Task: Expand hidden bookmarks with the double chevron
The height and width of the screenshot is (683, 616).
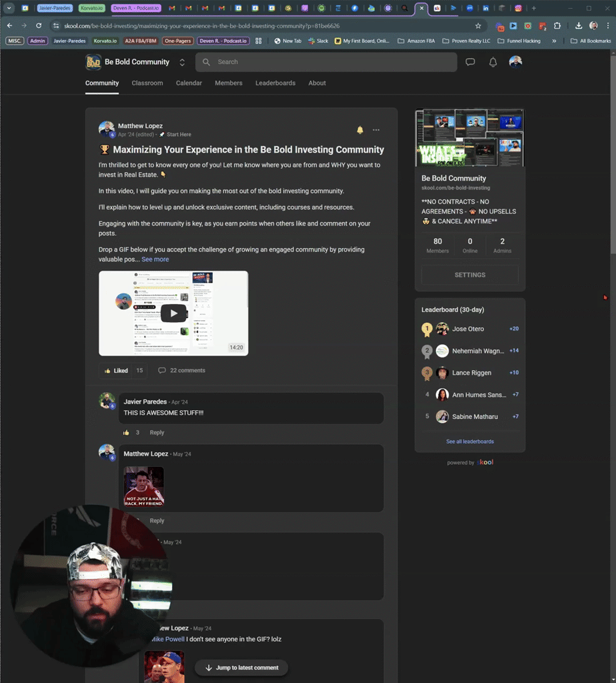Action: pos(553,40)
